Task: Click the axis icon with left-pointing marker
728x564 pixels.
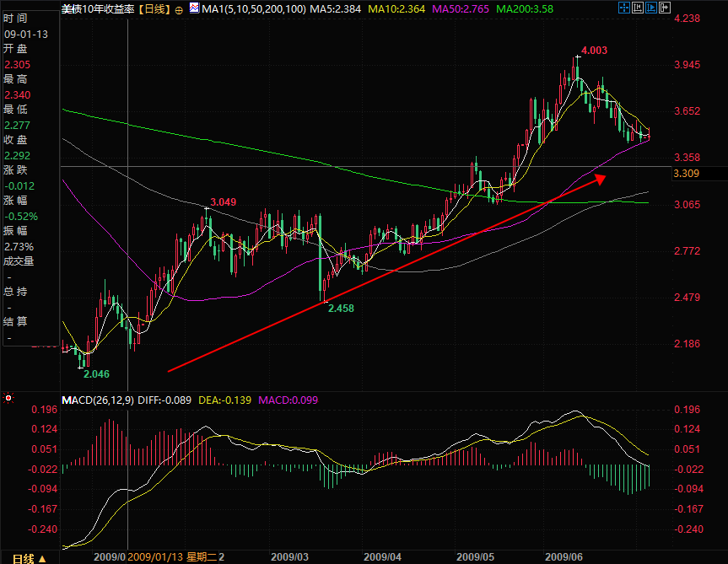Action: point(638,8)
